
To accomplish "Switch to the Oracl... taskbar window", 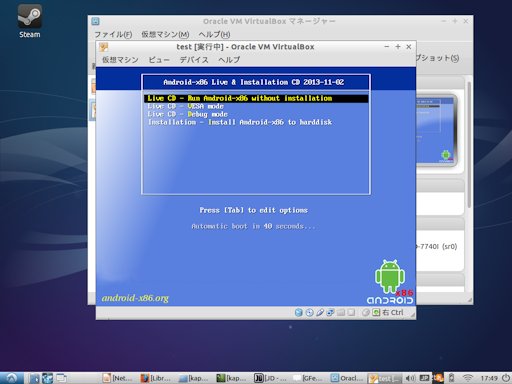I will pyautogui.click(x=347, y=378).
